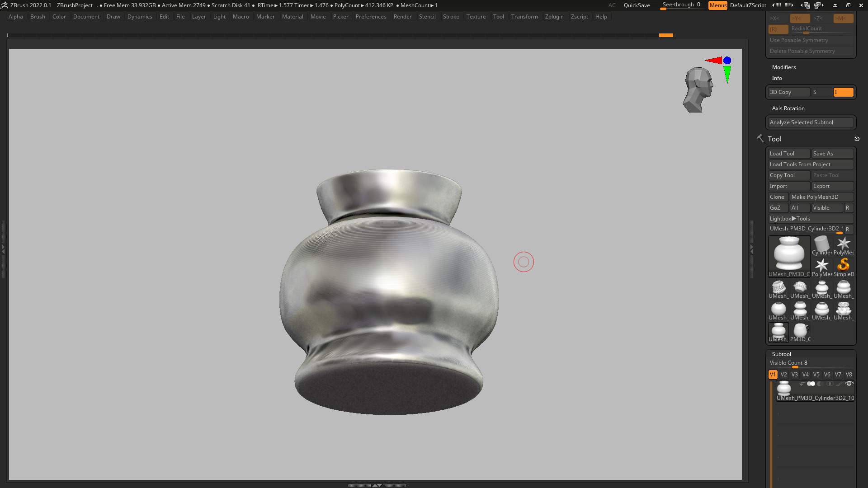
Task: Click the orange timeline marker on top track
Action: 666,35
